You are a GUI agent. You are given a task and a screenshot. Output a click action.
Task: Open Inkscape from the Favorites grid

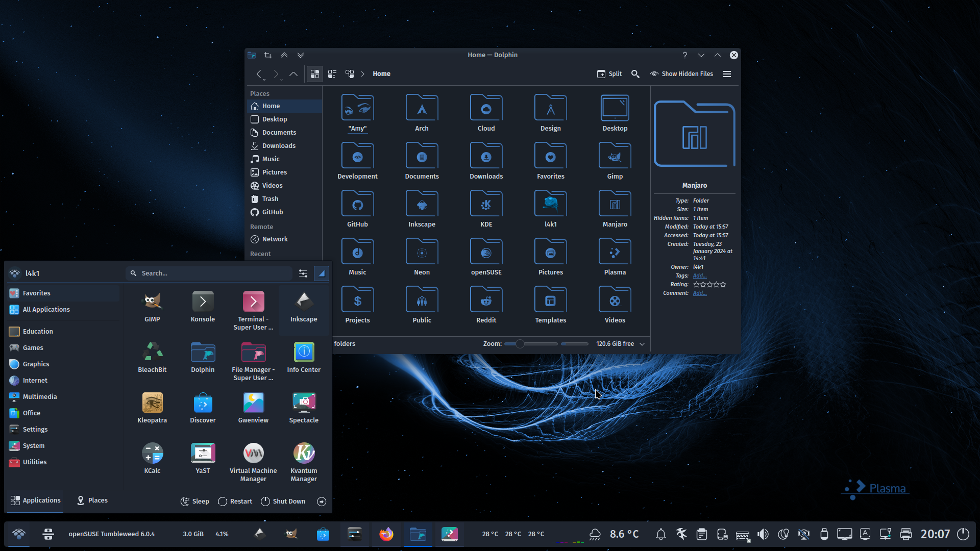[304, 307]
